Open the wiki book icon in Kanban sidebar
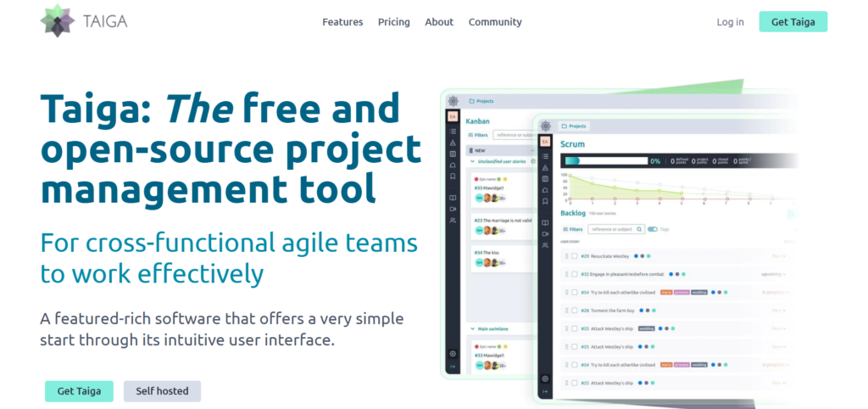Image resolution: width=868 pixels, height=409 pixels. (x=453, y=198)
